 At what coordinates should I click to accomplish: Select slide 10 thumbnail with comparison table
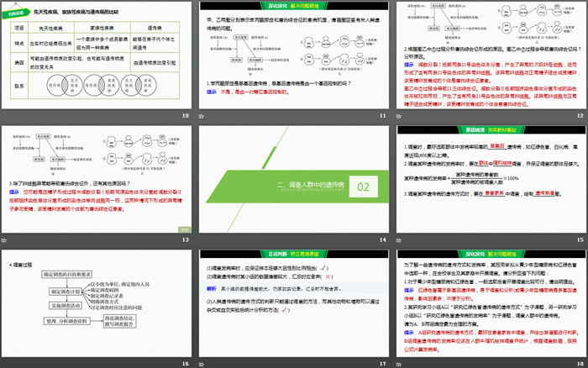(x=97, y=55)
